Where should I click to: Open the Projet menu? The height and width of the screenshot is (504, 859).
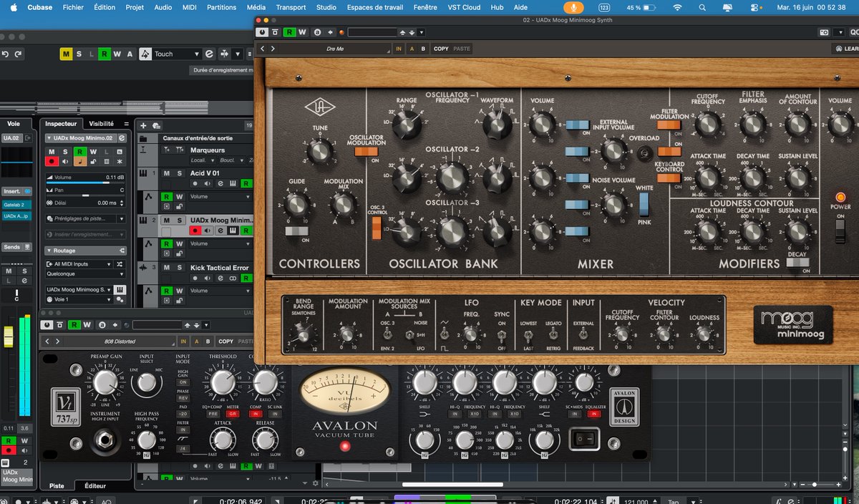coord(135,7)
